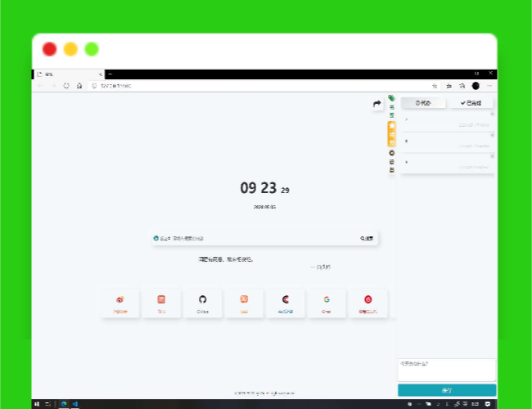Click the todo input text area
Image resolution: width=532 pixels, height=409 pixels.
(447, 369)
